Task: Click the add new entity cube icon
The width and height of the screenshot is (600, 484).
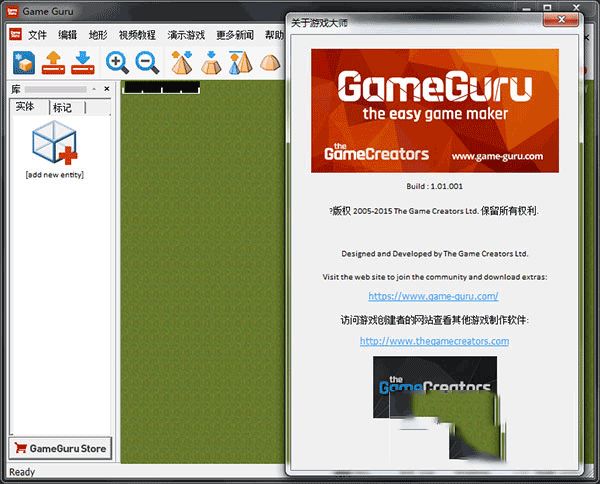Action: [x=55, y=142]
